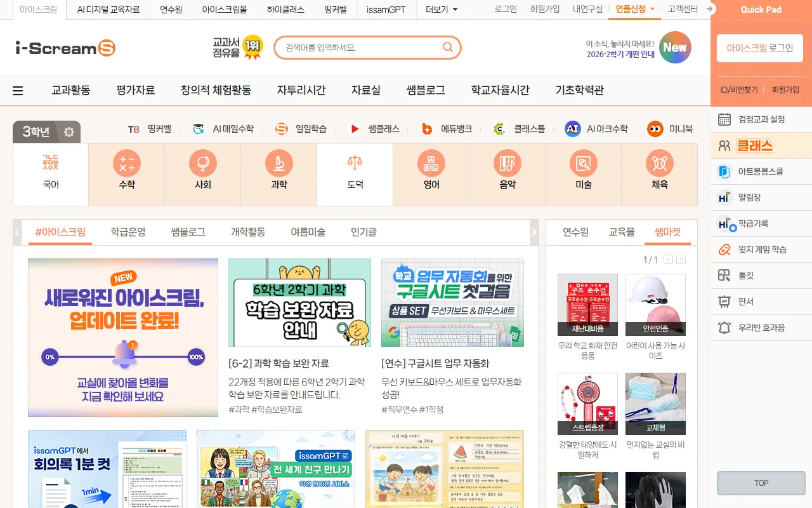Screen dimensions: 812x508
Task: Open grade settings gear icon
Action: point(69,132)
